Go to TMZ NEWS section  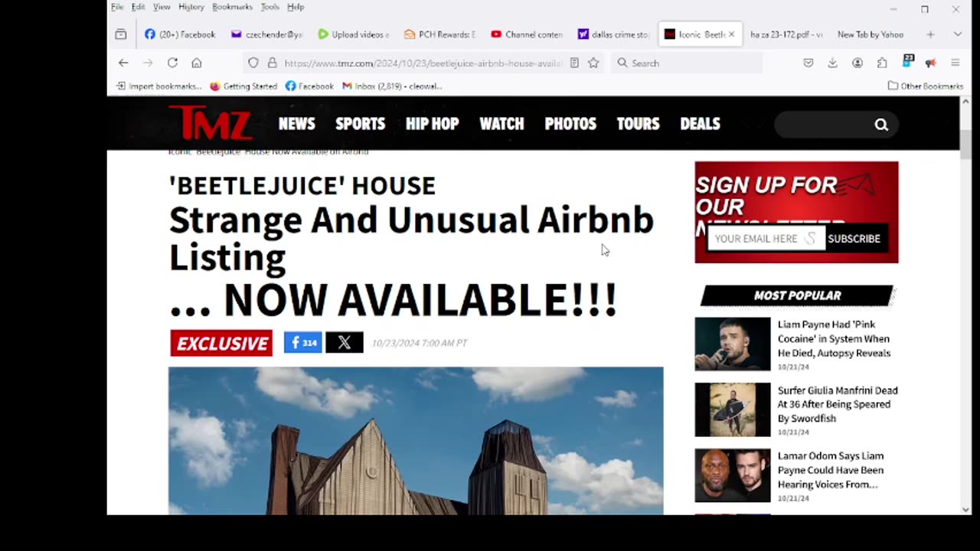coord(297,124)
